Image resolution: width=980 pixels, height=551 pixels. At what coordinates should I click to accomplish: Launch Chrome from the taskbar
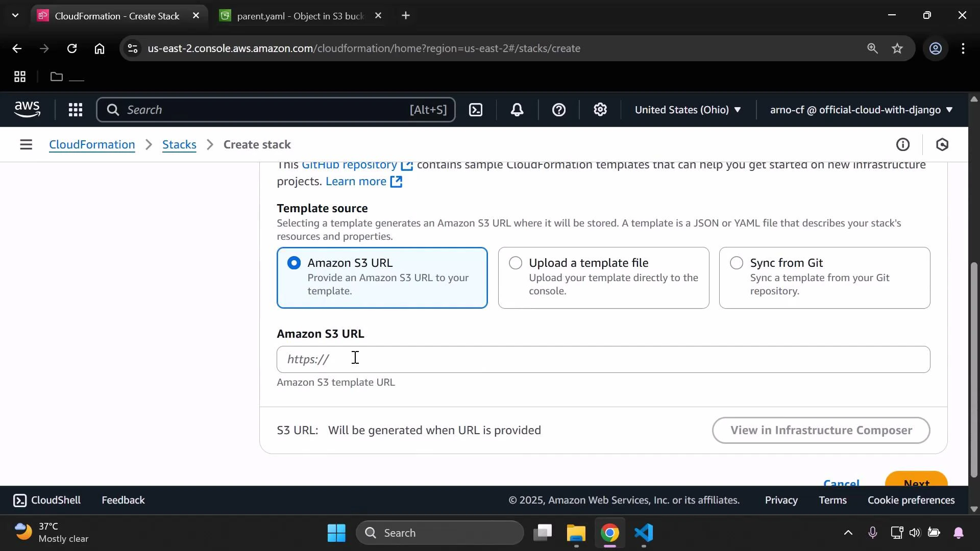610,534
